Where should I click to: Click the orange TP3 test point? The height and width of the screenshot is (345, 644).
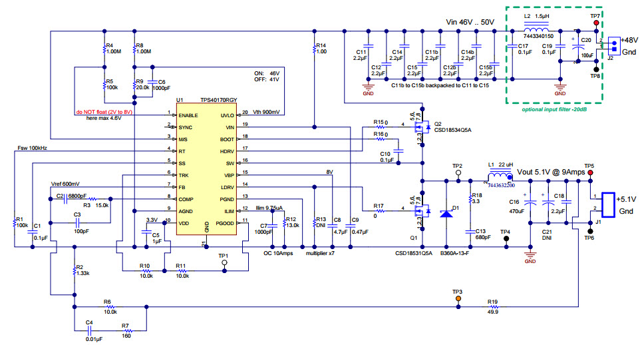pyautogui.click(x=458, y=299)
